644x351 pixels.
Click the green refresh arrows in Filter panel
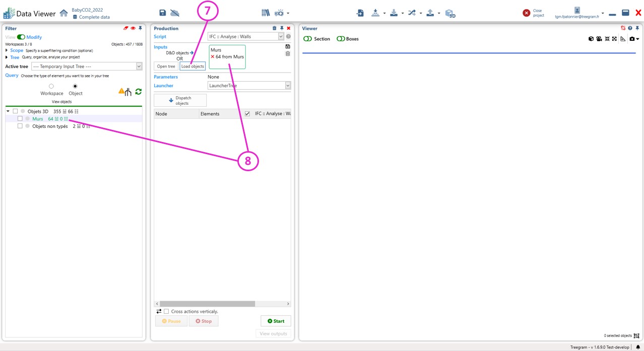coord(138,92)
